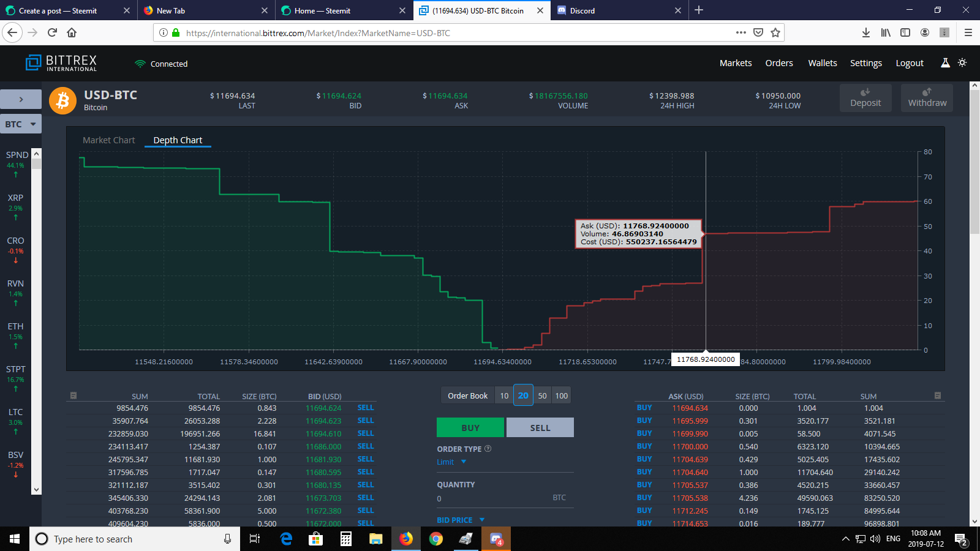Open the Firefox library icon
This screenshot has width=980, height=551.
[886, 32]
